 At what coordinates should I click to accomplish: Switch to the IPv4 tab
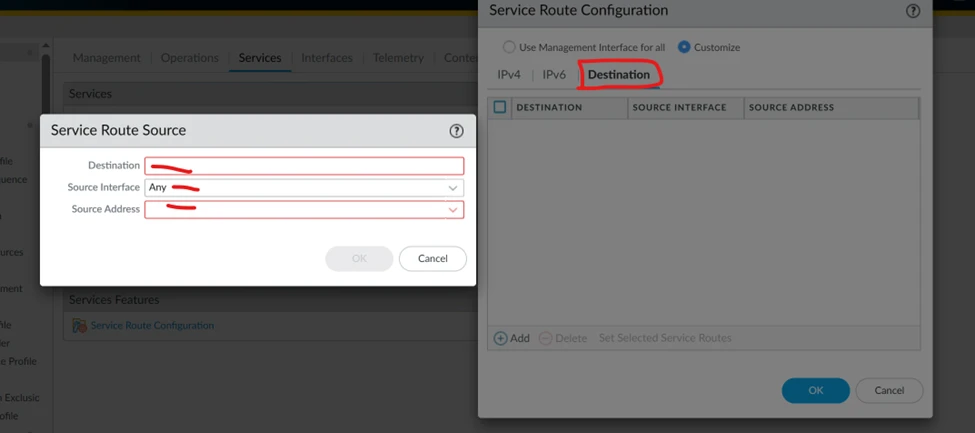(x=509, y=75)
